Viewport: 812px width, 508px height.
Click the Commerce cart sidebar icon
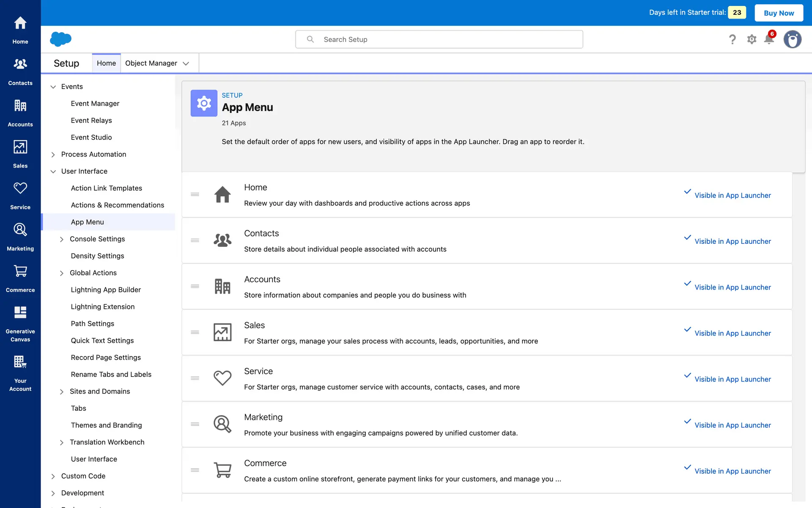20,271
